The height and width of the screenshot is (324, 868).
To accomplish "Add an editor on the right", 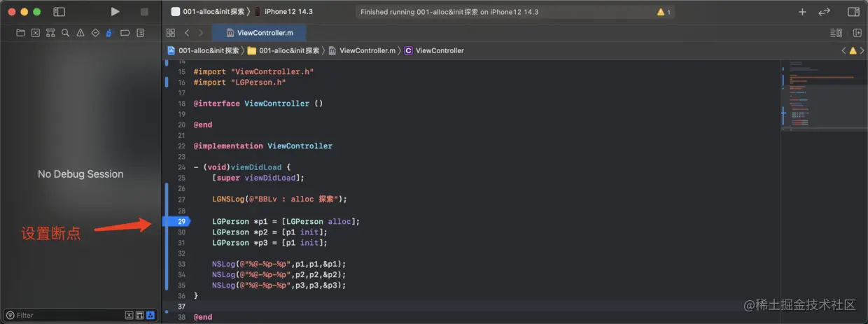I will pos(857,33).
